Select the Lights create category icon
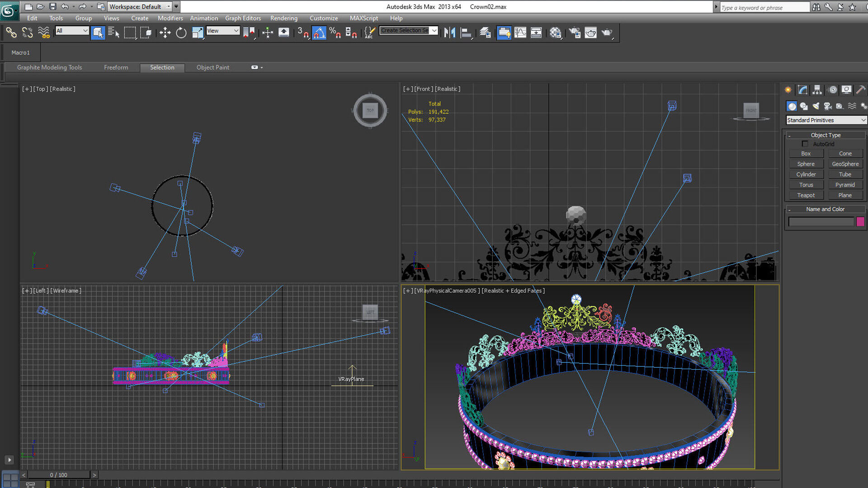This screenshot has height=488, width=868. [816, 106]
